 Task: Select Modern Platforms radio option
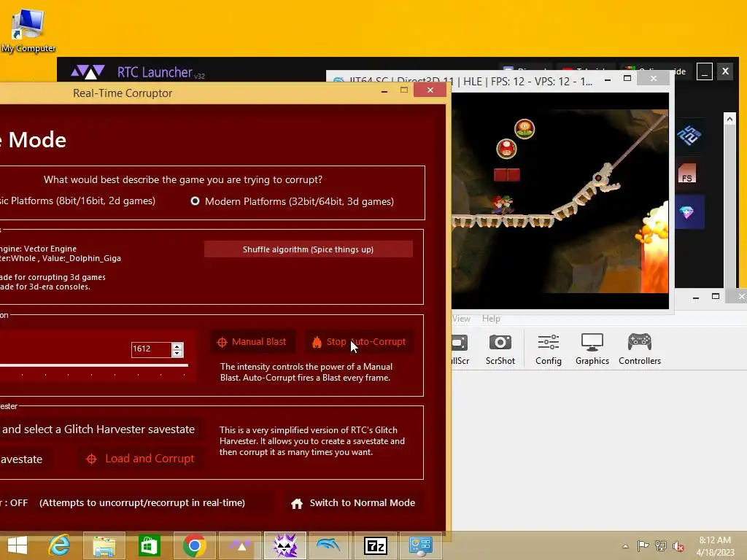[195, 201]
